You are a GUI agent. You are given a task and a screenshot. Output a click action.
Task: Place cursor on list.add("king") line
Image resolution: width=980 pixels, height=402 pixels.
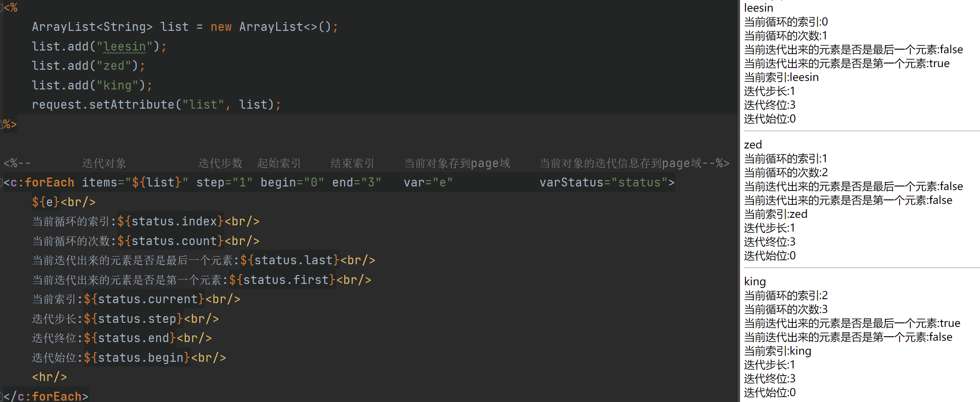tap(92, 85)
